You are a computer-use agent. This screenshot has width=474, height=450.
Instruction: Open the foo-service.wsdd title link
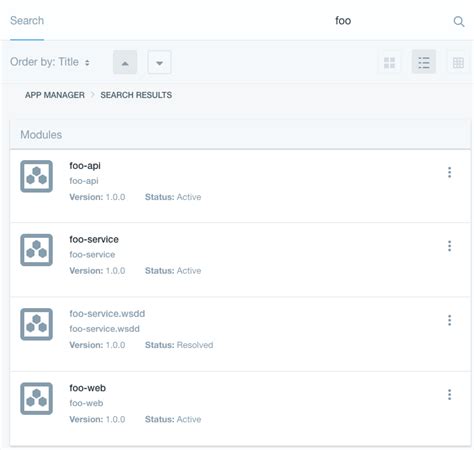[107, 314]
